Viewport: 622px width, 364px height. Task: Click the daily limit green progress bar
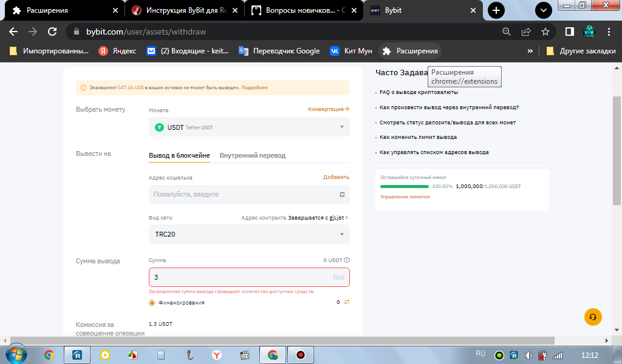click(404, 187)
